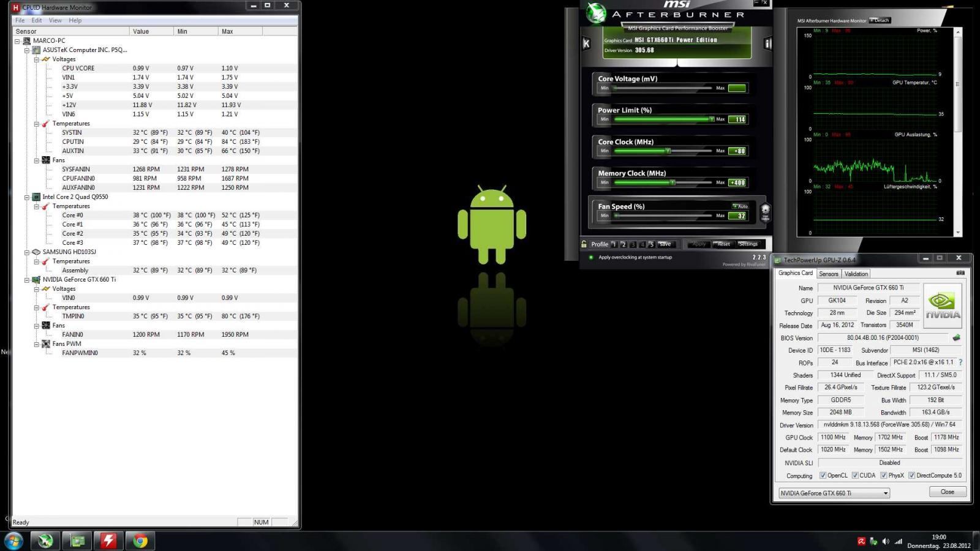
Task: Click the Memory Clock slider handle
Action: [673, 182]
